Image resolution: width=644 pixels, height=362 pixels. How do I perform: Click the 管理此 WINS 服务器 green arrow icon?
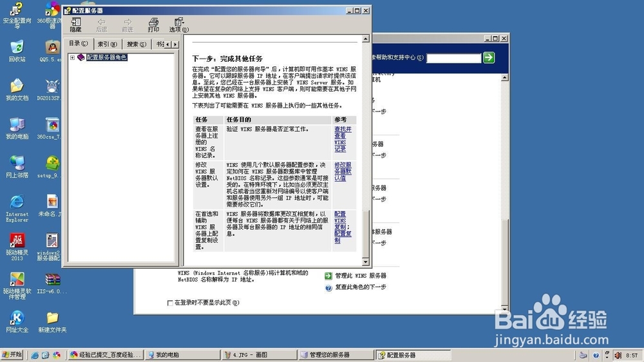click(x=328, y=276)
